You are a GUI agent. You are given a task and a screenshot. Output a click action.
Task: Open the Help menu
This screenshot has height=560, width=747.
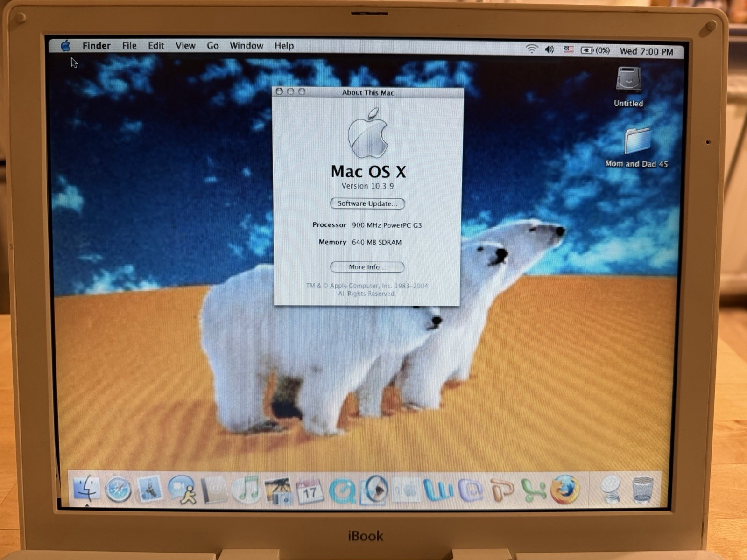point(284,46)
